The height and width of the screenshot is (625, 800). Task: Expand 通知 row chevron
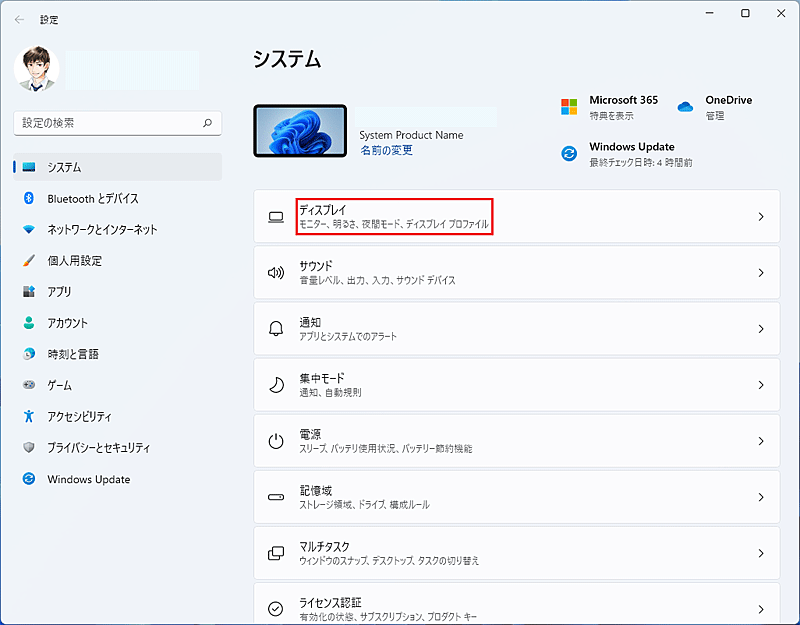point(761,329)
